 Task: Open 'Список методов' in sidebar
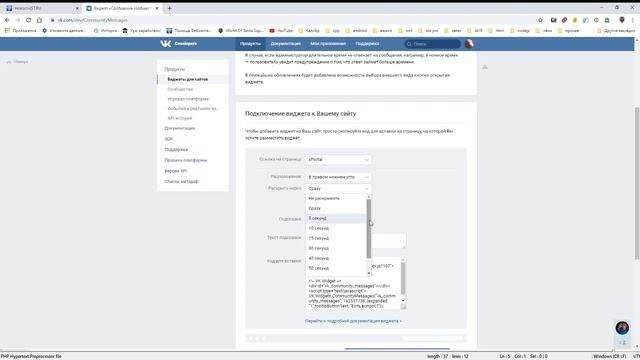point(181,181)
